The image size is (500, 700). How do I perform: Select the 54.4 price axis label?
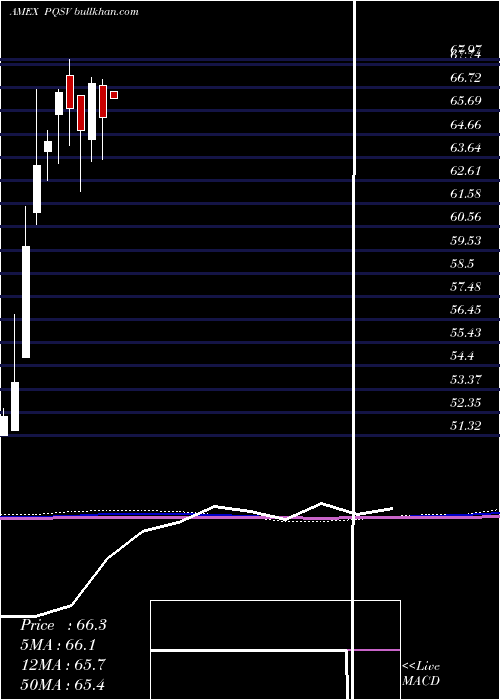point(462,356)
